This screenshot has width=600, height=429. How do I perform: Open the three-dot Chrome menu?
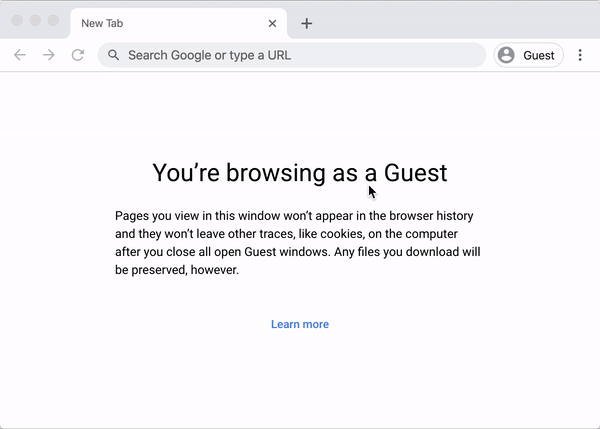(580, 55)
